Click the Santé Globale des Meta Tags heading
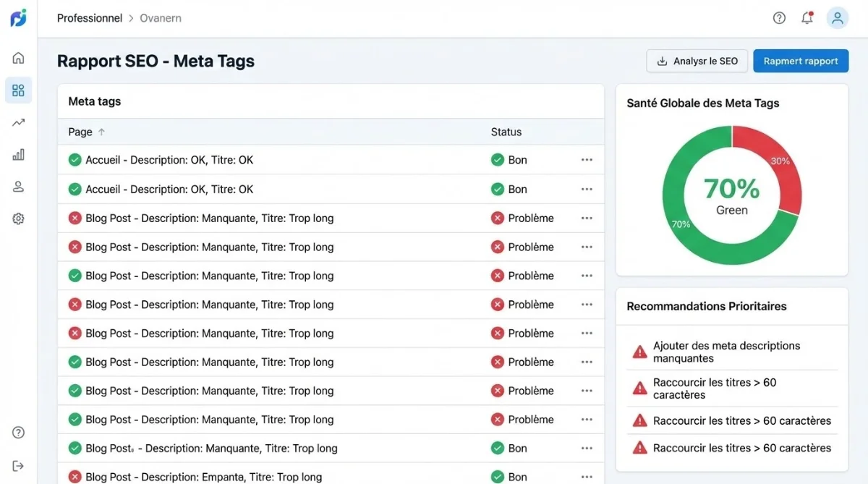868x484 pixels. click(x=703, y=103)
